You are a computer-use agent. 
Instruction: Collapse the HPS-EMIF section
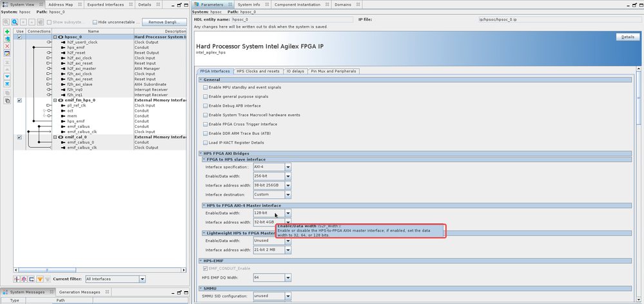[201, 261]
